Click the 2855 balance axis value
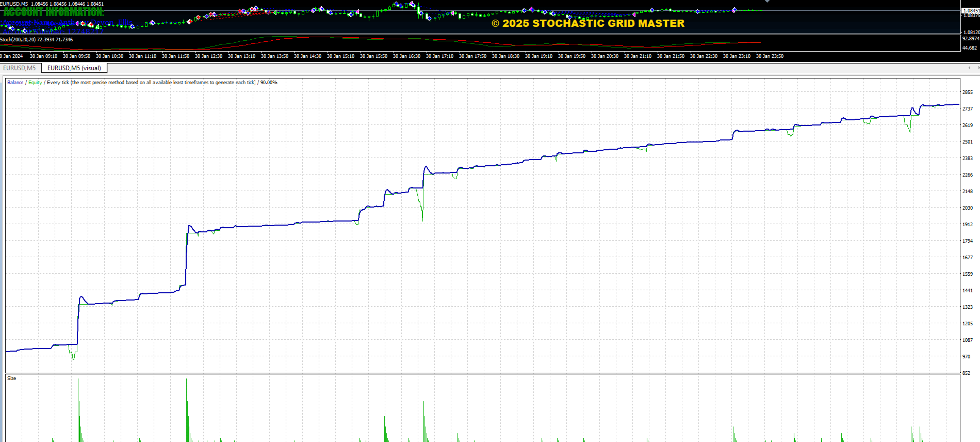Screen dimensions: 980x442 [968, 92]
